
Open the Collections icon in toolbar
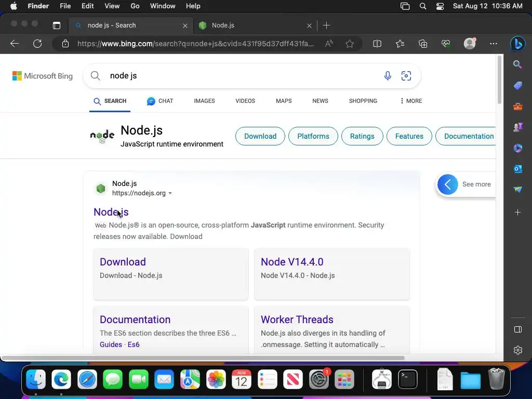coord(423,44)
